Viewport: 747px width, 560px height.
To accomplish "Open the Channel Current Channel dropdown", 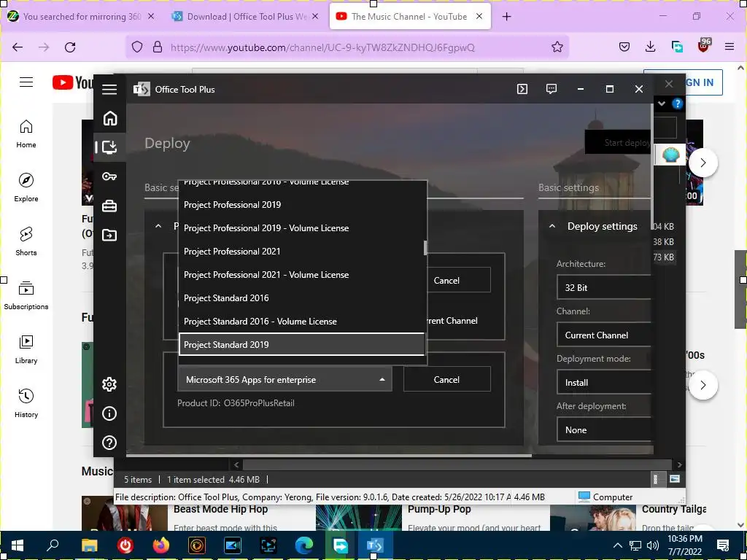I will (603, 335).
